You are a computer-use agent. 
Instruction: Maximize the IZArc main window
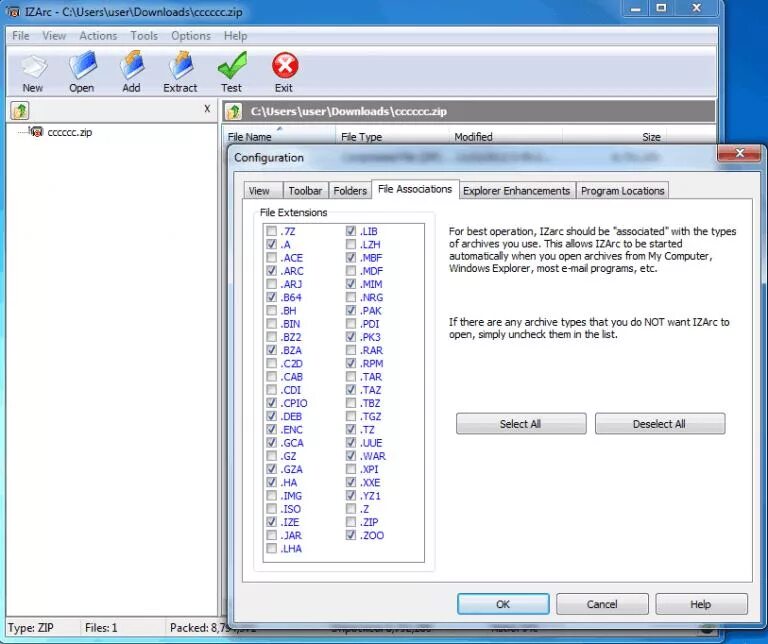[x=661, y=8]
